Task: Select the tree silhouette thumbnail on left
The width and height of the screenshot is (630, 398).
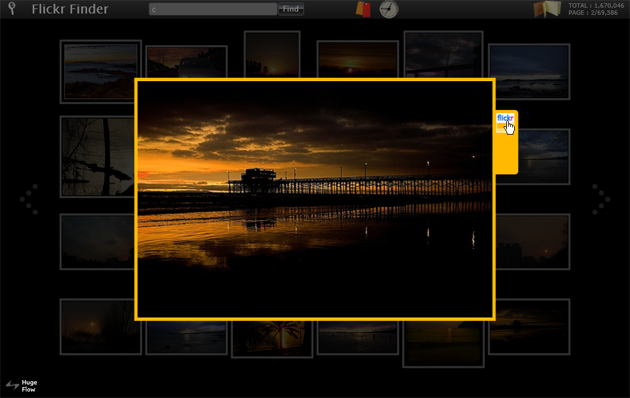Action: point(97,157)
